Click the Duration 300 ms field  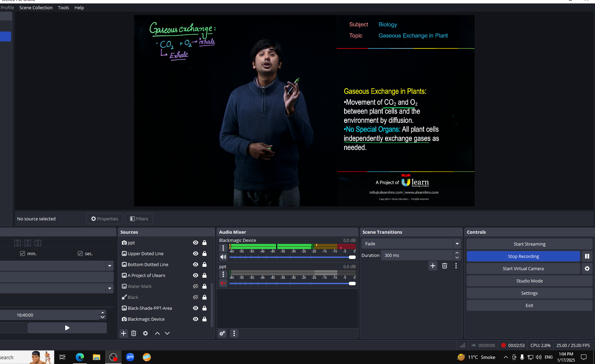pyautogui.click(x=417, y=255)
